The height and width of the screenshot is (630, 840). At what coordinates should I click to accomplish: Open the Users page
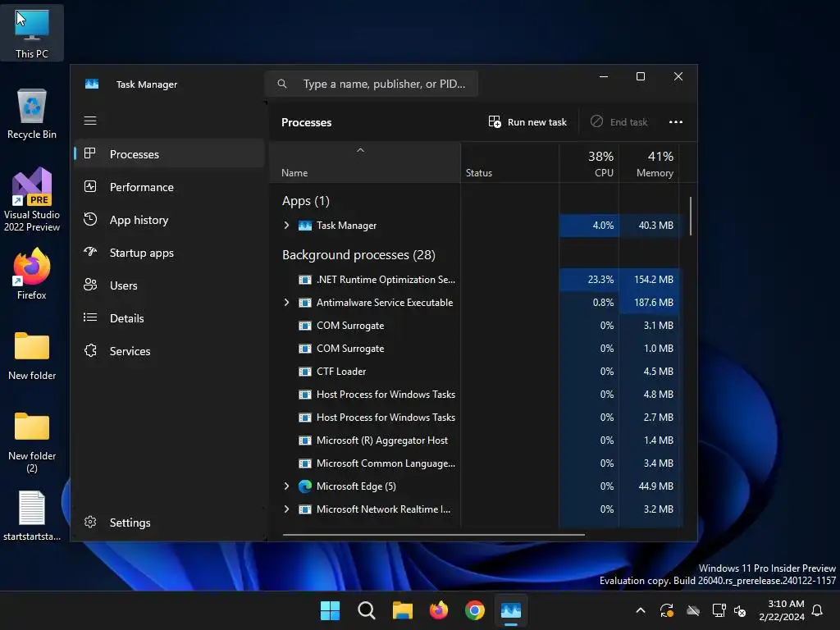point(169,285)
